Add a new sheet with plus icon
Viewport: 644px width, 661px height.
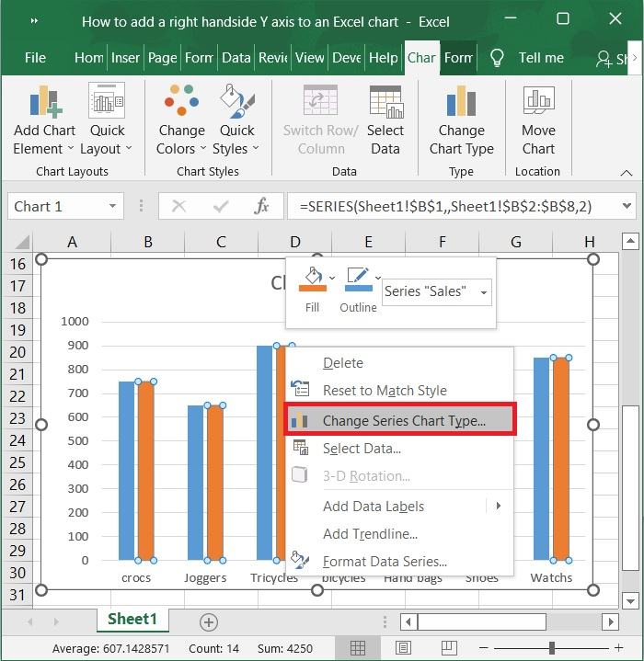(x=209, y=622)
